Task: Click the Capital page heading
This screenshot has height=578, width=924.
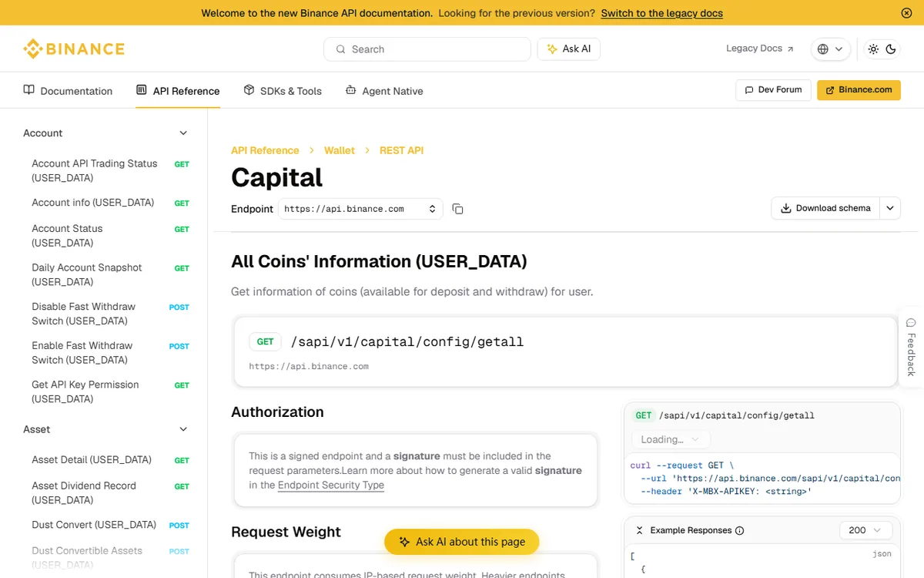Action: click(x=277, y=177)
